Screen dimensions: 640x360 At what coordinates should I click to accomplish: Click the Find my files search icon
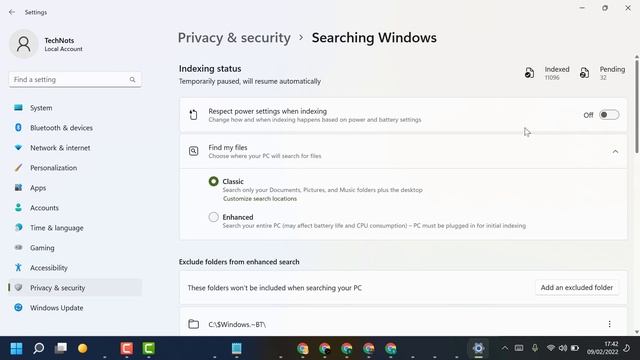click(193, 151)
